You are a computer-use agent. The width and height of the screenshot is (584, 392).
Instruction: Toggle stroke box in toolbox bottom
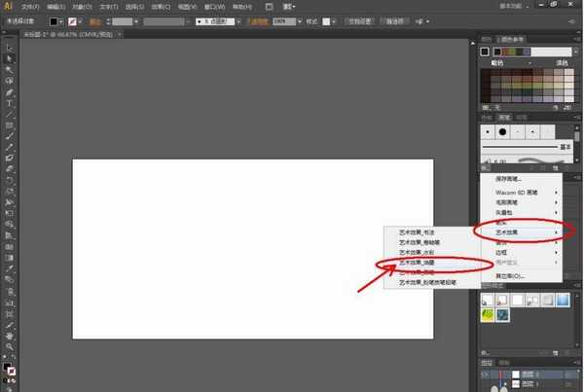[12, 372]
